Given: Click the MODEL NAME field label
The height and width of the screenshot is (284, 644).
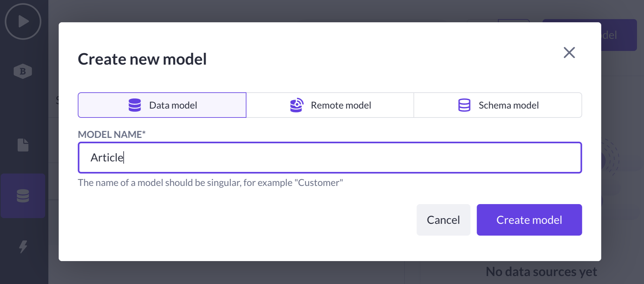Looking at the screenshot, I should (x=112, y=134).
